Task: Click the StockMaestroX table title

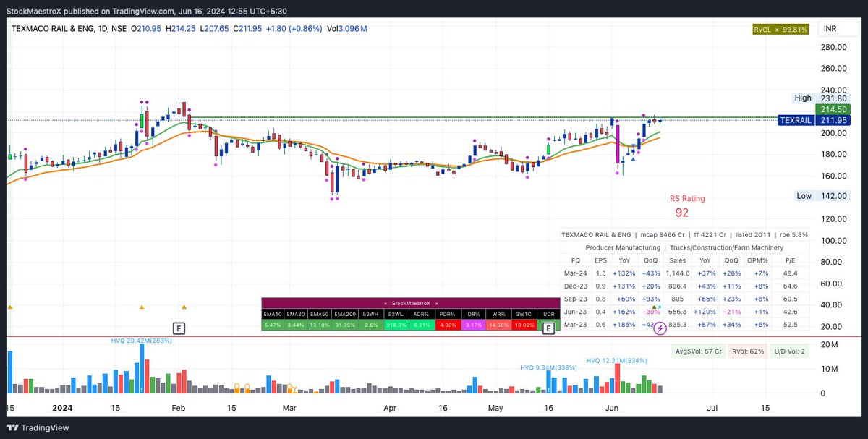Action: click(x=411, y=303)
